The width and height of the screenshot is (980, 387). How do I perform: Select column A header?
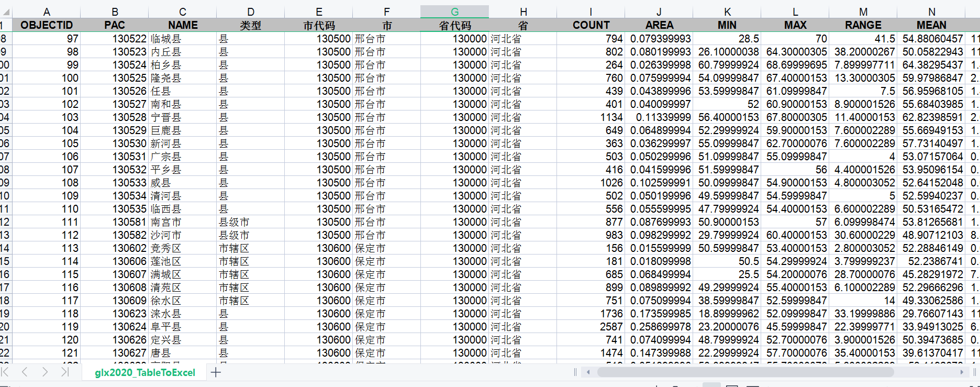pos(47,12)
